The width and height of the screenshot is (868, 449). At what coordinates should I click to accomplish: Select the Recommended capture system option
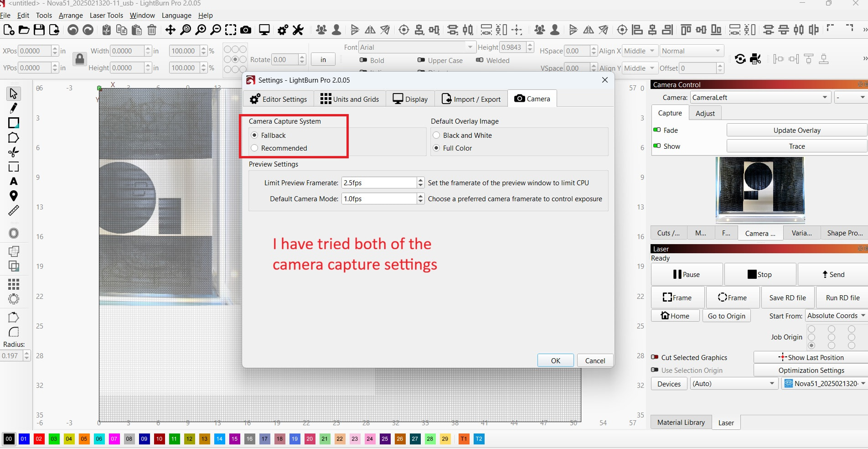(x=255, y=148)
